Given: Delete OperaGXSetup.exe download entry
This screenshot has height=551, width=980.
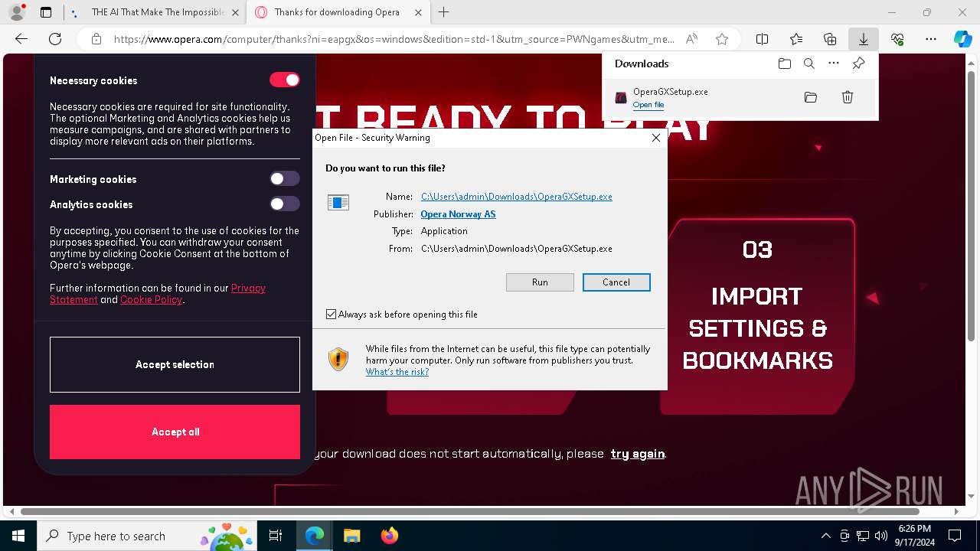Looking at the screenshot, I should (x=848, y=97).
